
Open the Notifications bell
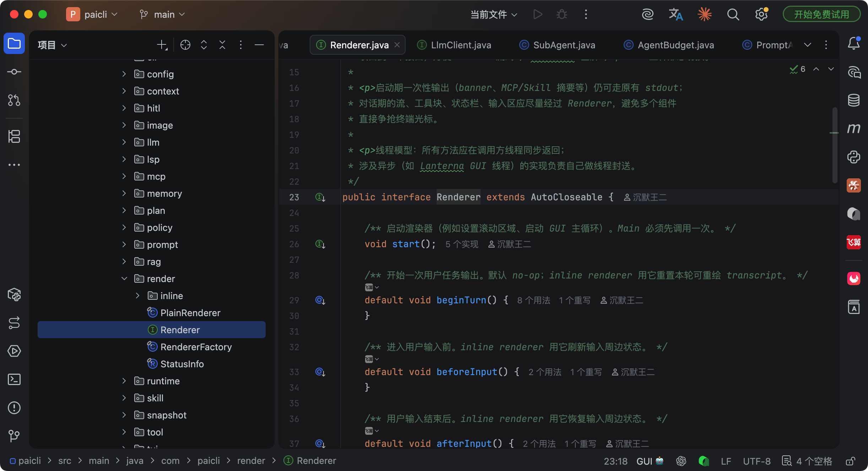pos(854,44)
